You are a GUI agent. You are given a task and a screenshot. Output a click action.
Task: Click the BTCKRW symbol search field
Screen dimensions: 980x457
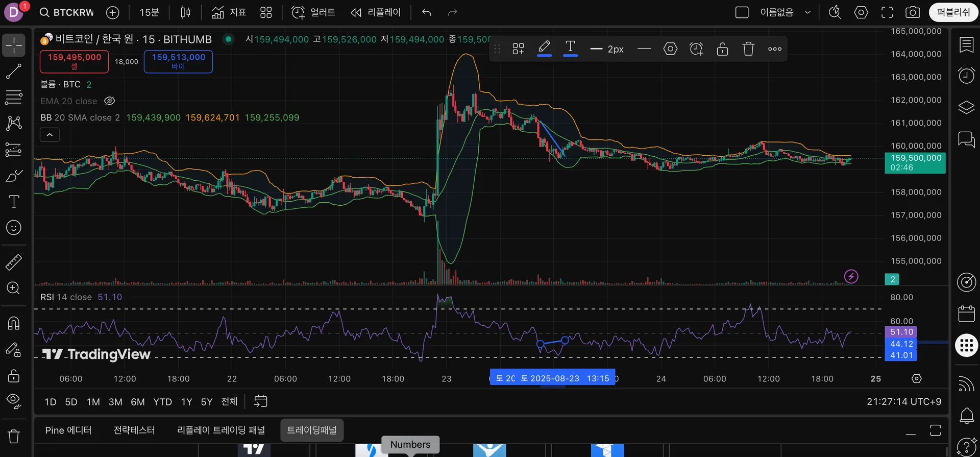(x=67, y=12)
